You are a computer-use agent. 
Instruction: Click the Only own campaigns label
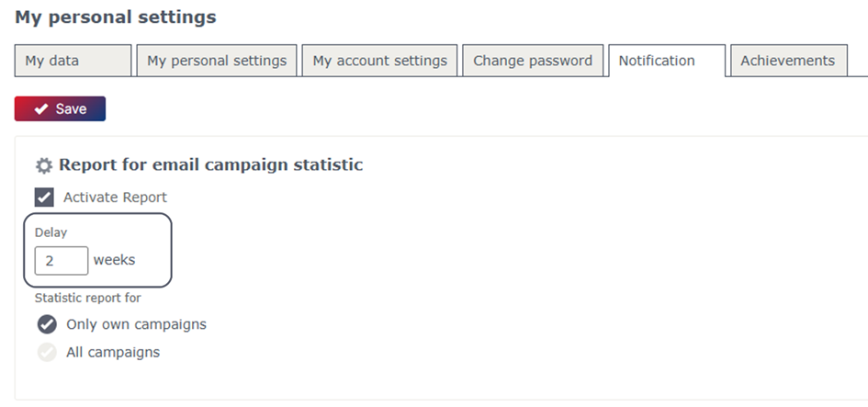point(136,324)
